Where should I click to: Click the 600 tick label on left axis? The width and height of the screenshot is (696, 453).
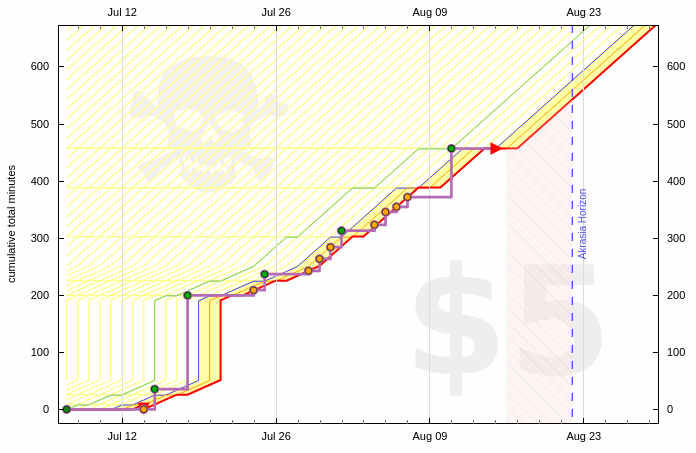[39, 66]
